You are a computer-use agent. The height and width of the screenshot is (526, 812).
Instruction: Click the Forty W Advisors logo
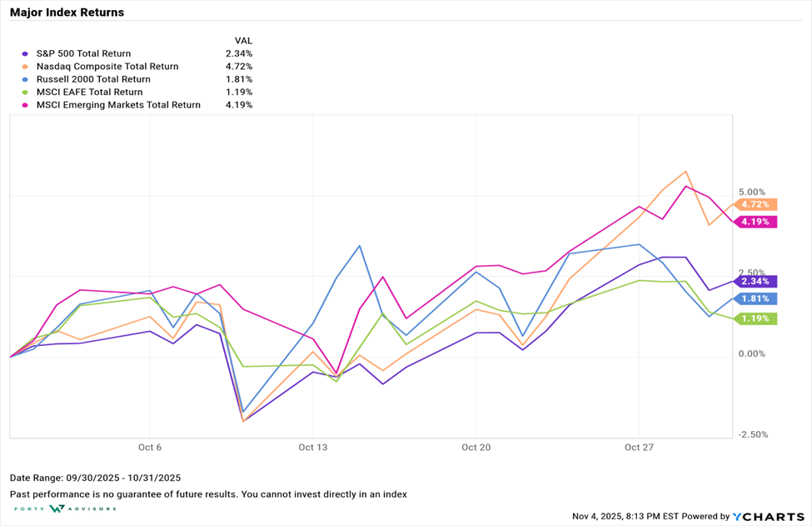63,508
